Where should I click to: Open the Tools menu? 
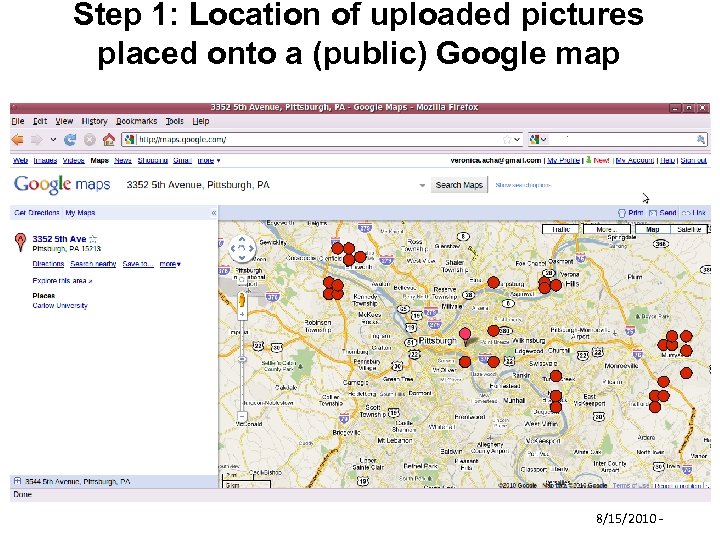click(x=174, y=121)
